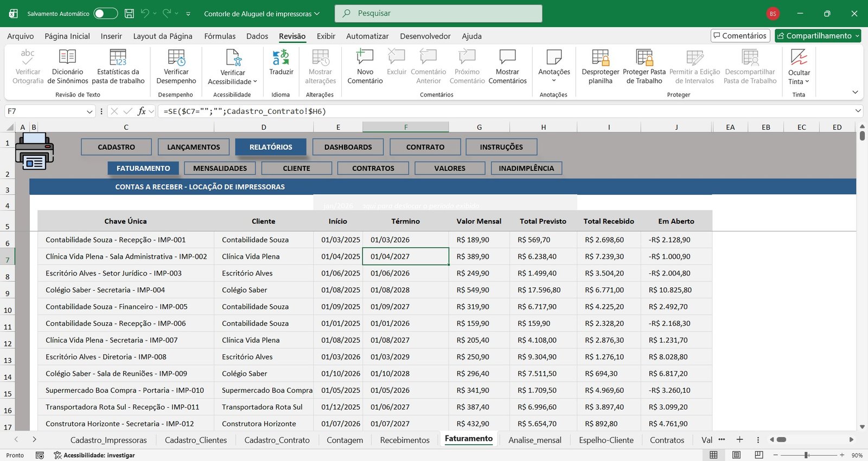Viewport: 868px width, 461px height.
Task: Click the macro recording status bar icon
Action: 40,455
